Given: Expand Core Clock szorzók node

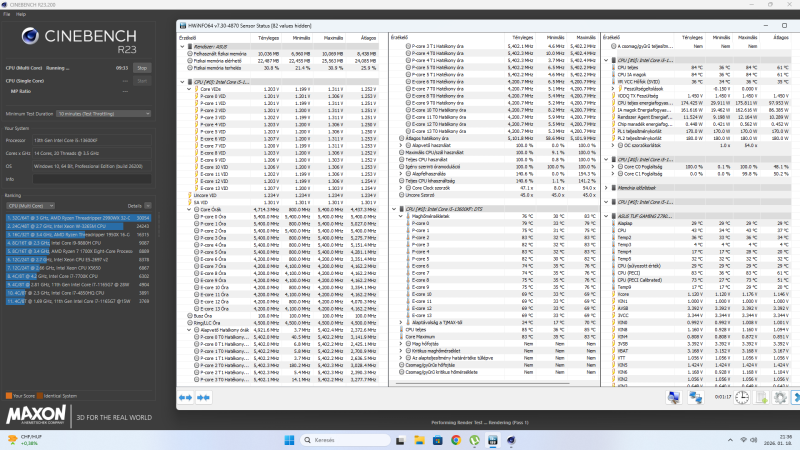Looking at the screenshot, I should (x=401, y=188).
